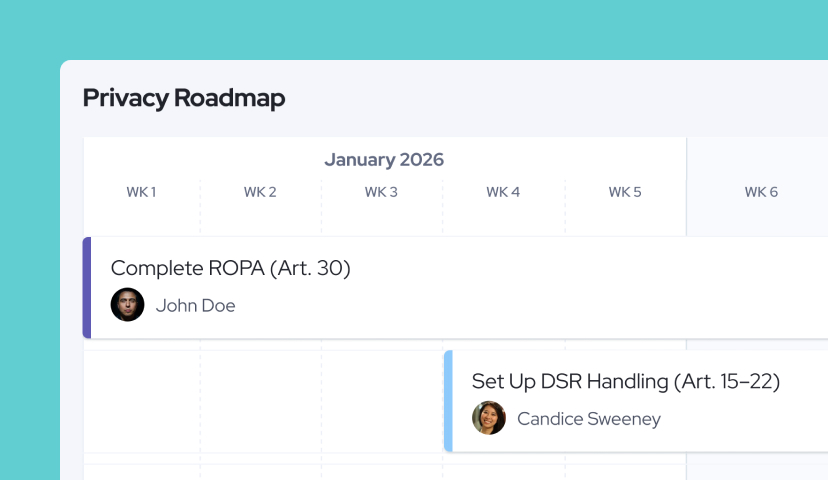The width and height of the screenshot is (828, 480).
Task: Click the light blue bar on DSR task
Action: point(448,401)
